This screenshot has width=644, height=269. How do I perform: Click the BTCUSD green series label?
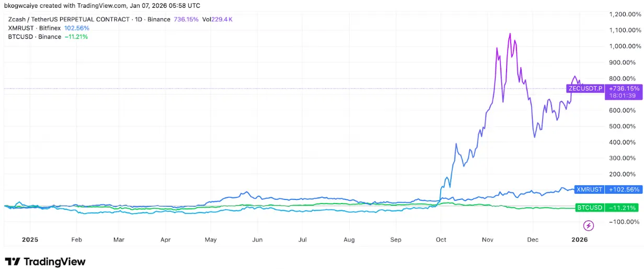pos(590,208)
